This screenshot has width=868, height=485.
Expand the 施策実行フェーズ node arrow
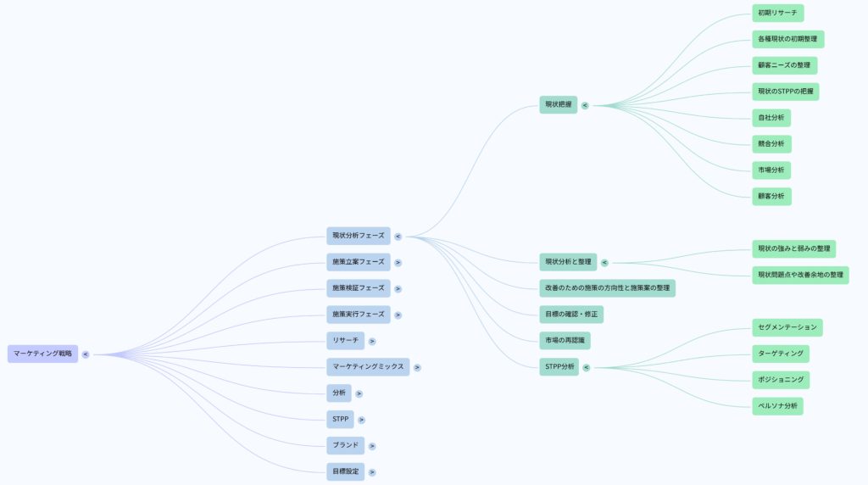(x=398, y=315)
